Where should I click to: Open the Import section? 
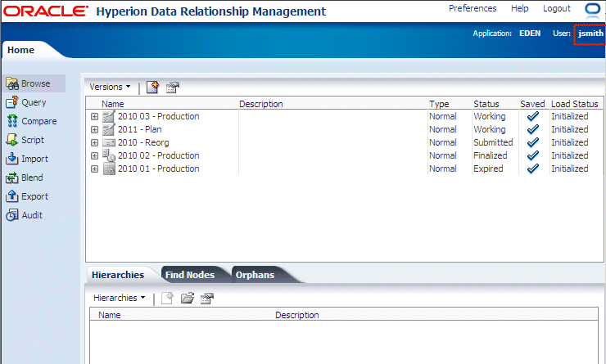click(27, 159)
